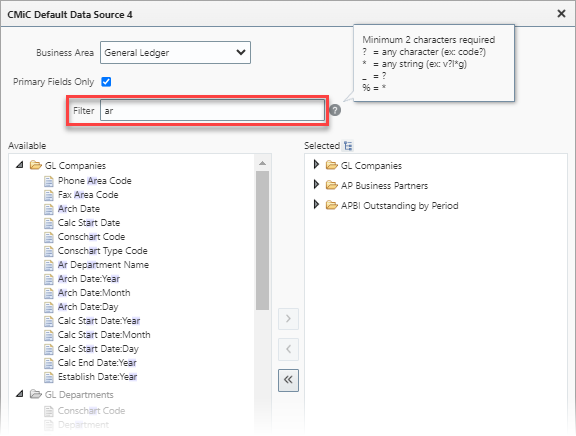Click the Available list scrollbar thumb

tap(262, 241)
